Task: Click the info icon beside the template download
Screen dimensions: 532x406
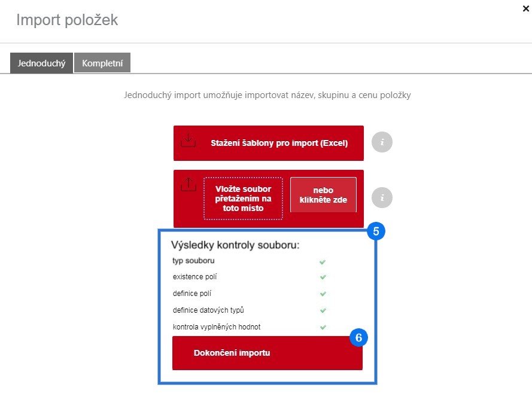Action: pos(382,142)
